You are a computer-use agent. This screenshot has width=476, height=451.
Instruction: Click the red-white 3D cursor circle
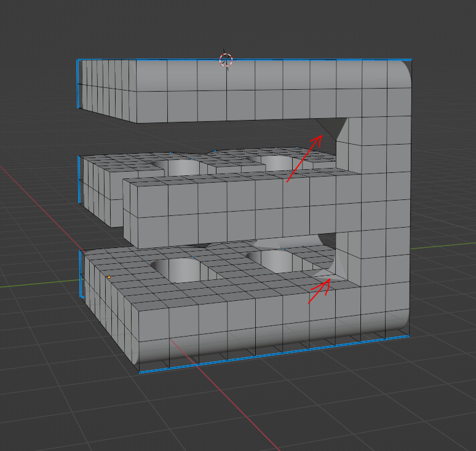pos(226,60)
